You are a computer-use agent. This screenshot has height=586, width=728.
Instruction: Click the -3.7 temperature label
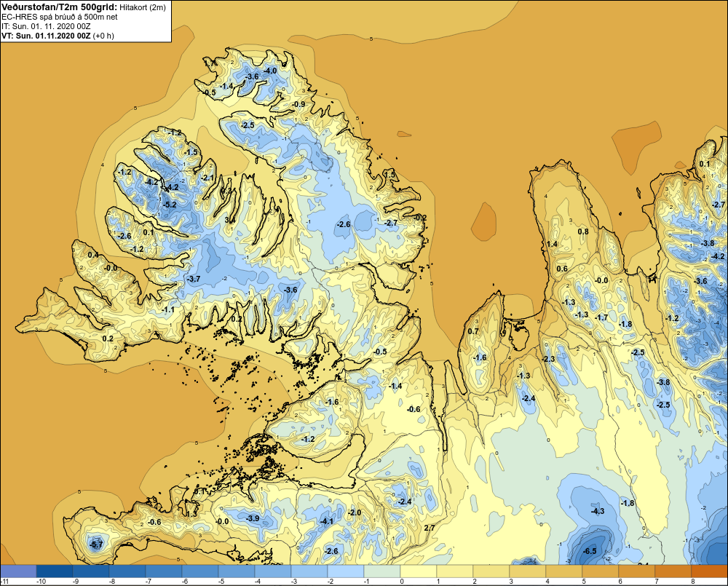(x=193, y=279)
